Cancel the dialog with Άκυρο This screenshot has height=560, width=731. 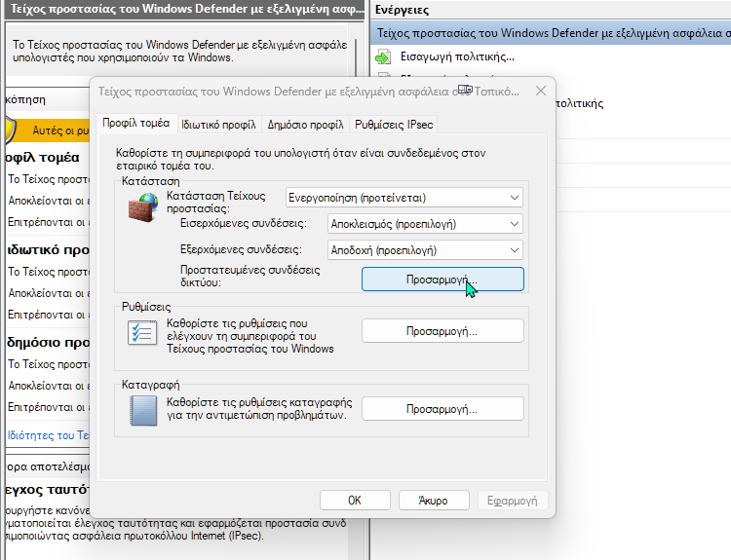(434, 501)
